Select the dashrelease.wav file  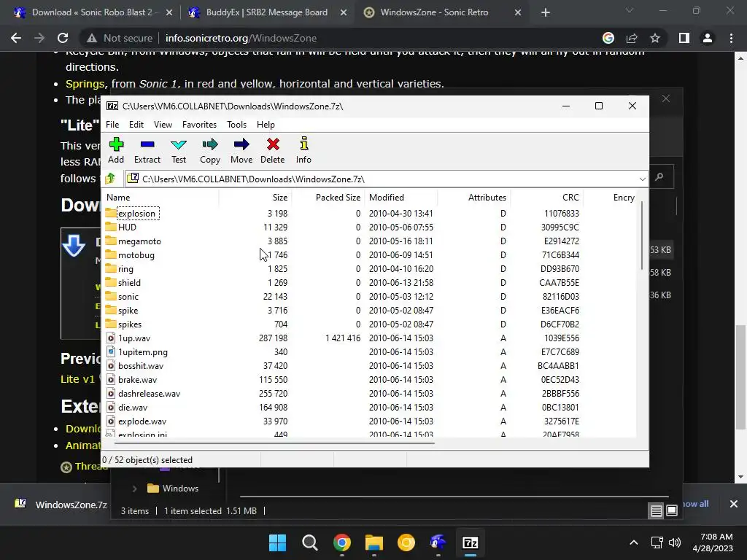tap(149, 393)
